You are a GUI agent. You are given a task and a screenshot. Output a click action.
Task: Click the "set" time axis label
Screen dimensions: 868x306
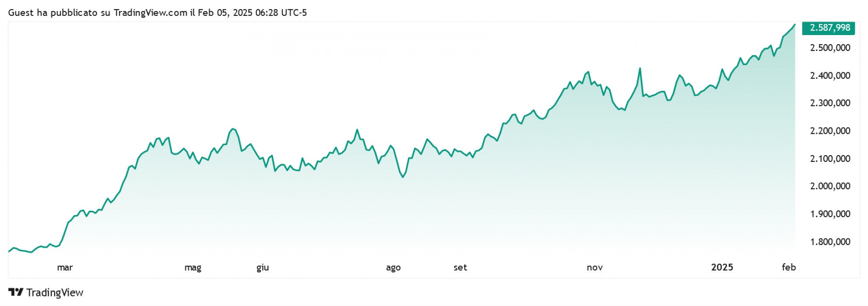tap(460, 267)
